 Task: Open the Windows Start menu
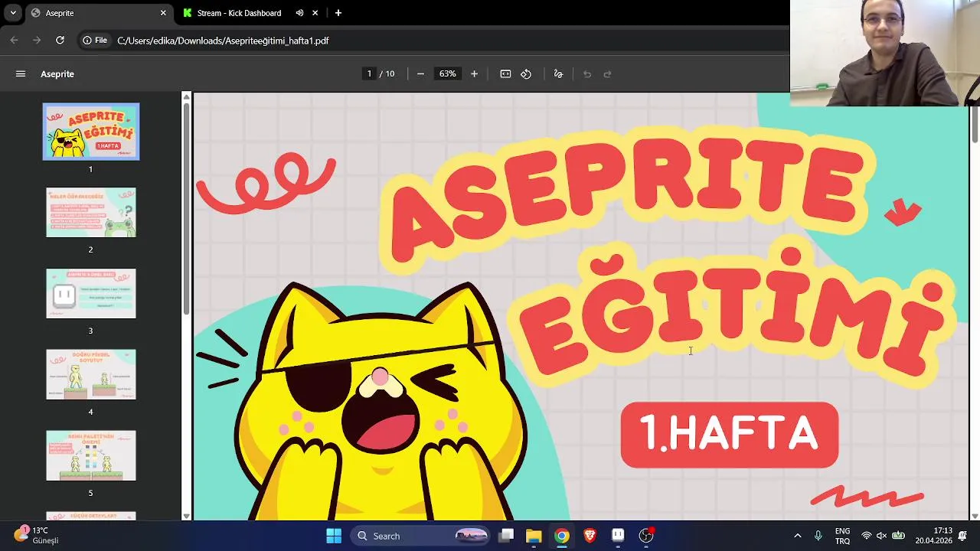pyautogui.click(x=334, y=536)
